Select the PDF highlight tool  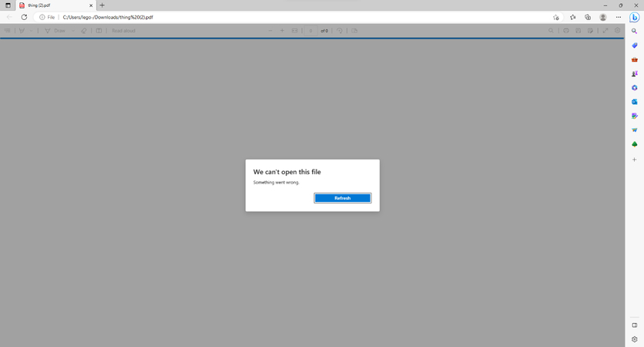22,30
